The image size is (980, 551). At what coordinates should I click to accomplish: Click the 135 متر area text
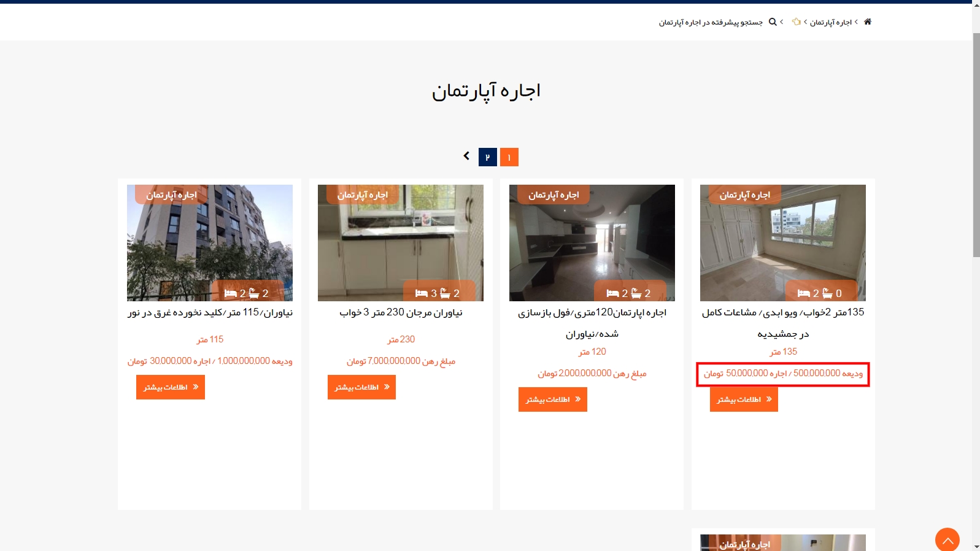[x=783, y=352]
